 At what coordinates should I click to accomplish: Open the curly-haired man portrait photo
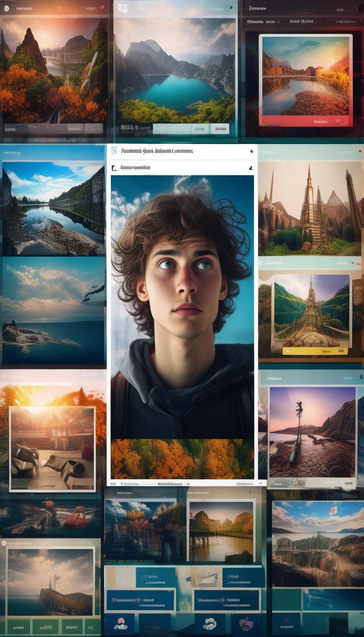[x=182, y=303]
